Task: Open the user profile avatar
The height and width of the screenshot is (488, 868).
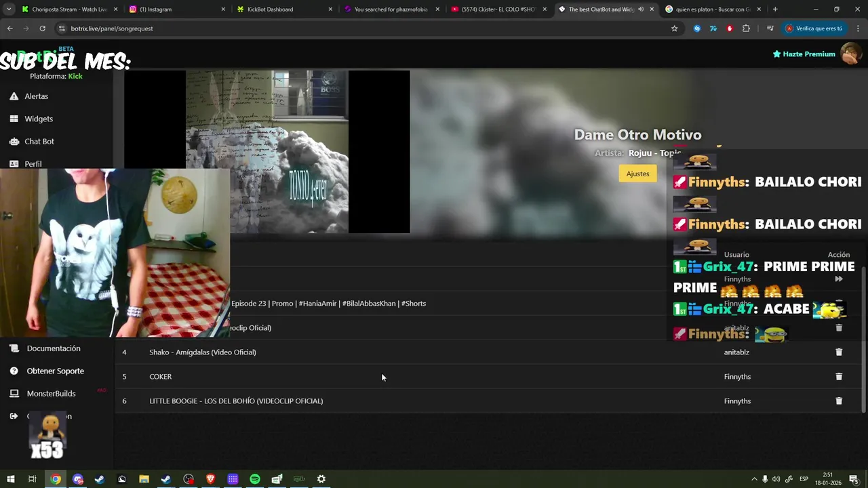Action: click(850, 54)
